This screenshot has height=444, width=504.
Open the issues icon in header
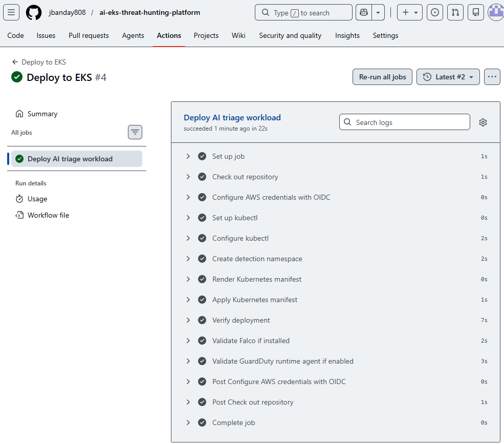[x=435, y=13]
